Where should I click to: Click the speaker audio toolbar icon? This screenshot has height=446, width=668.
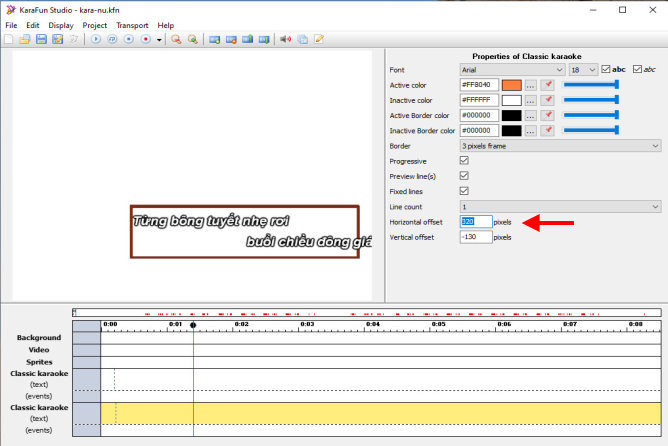[286, 39]
